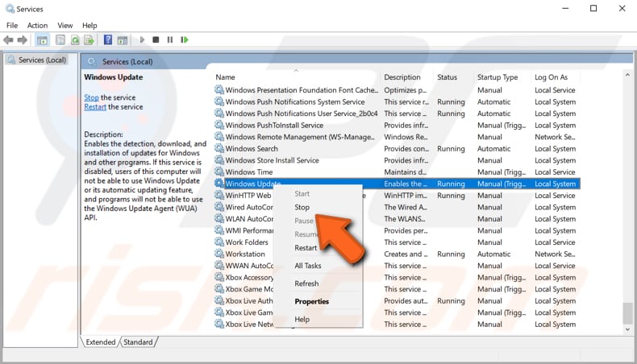Click the scrollbar up arrow
637x364 pixels.
point(627,75)
